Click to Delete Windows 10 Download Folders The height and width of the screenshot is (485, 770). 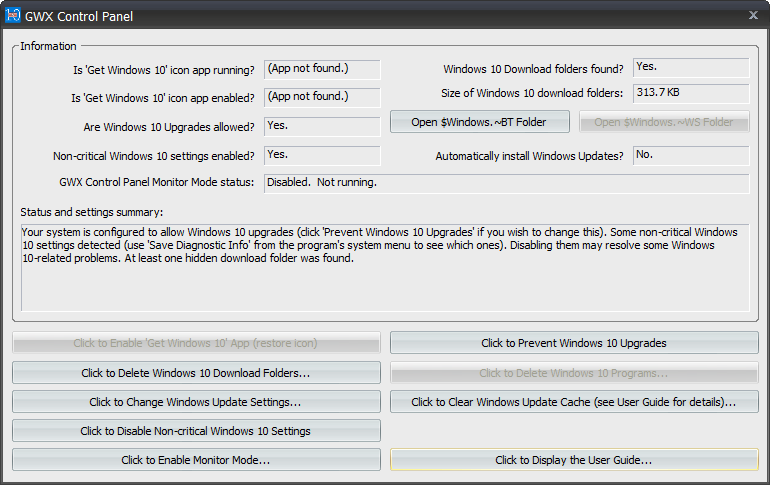coord(196,373)
